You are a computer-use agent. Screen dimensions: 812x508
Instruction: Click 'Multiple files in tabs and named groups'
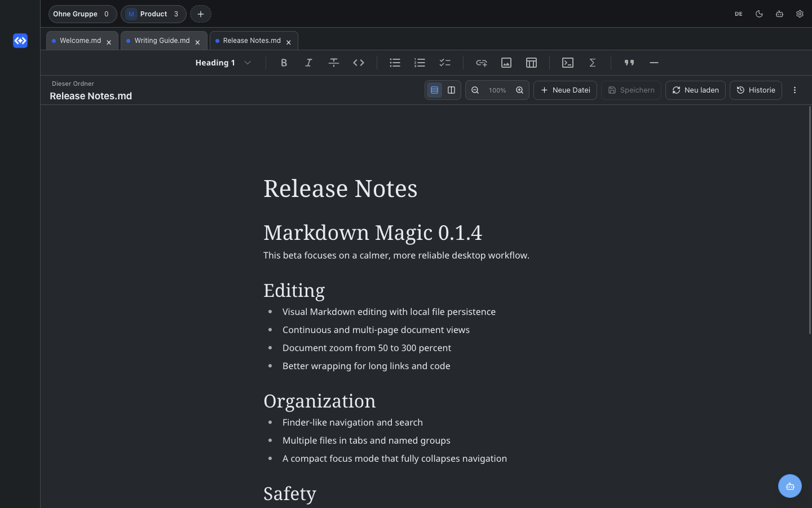(x=367, y=440)
